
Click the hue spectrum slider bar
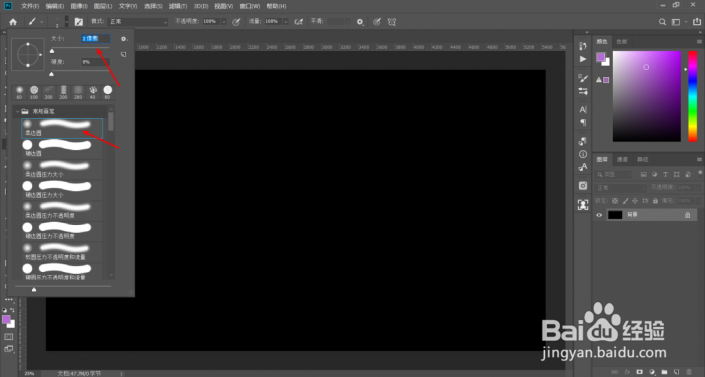(692, 96)
